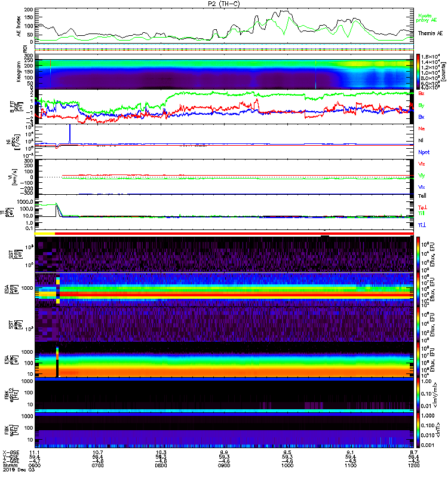Select the blue Npot legend label
Image resolution: width=448 pixels, height=478 pixels.
(424, 152)
